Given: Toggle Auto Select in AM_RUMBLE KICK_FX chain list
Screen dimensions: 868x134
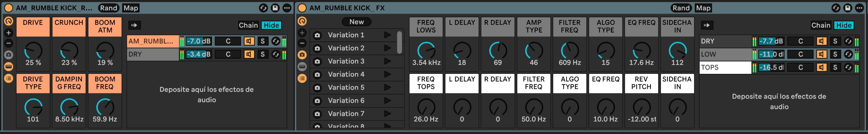Looking at the screenshot, I should click(x=706, y=25).
